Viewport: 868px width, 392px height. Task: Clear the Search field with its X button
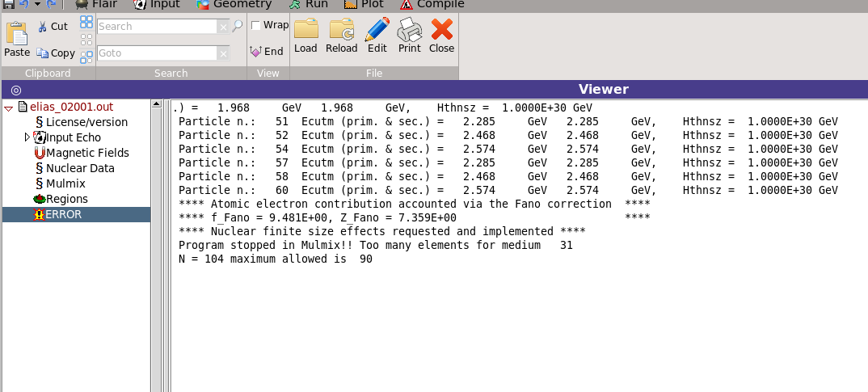(x=223, y=27)
